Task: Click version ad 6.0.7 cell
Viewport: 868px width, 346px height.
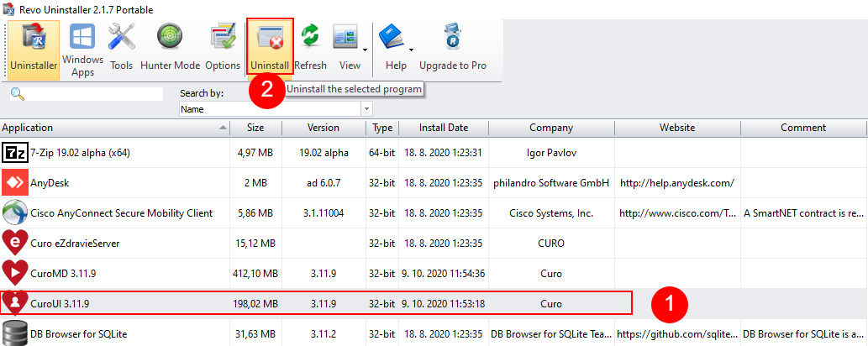Action: tap(324, 183)
